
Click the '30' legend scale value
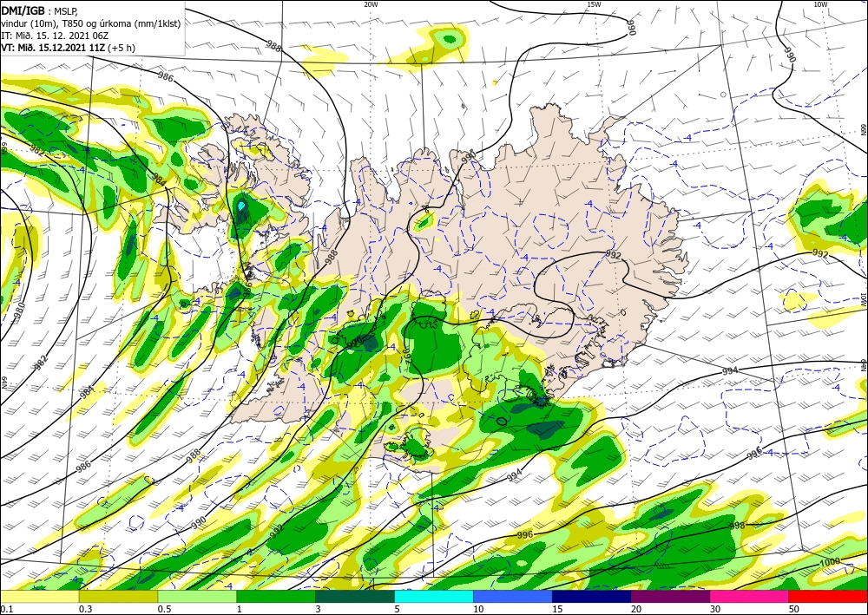[715, 609]
